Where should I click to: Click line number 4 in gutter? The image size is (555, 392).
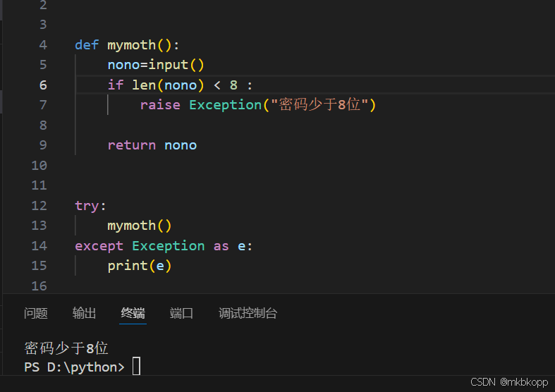43,45
